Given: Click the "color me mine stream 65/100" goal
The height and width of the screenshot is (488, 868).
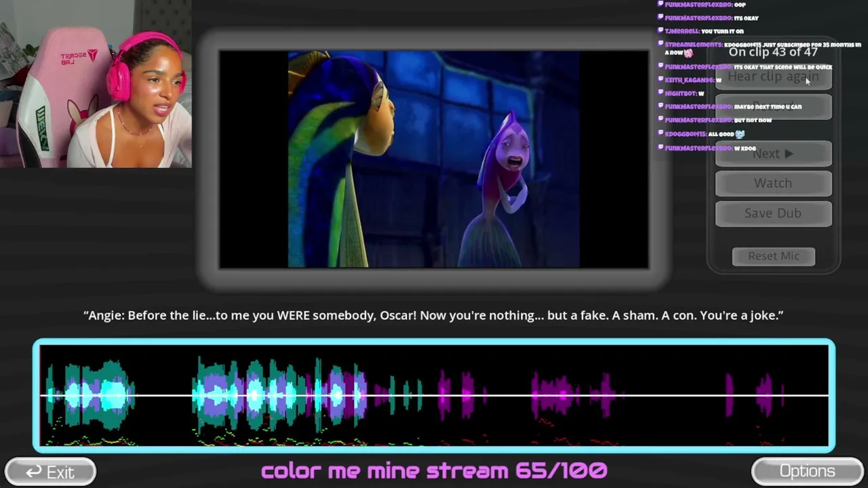Looking at the screenshot, I should tap(434, 470).
